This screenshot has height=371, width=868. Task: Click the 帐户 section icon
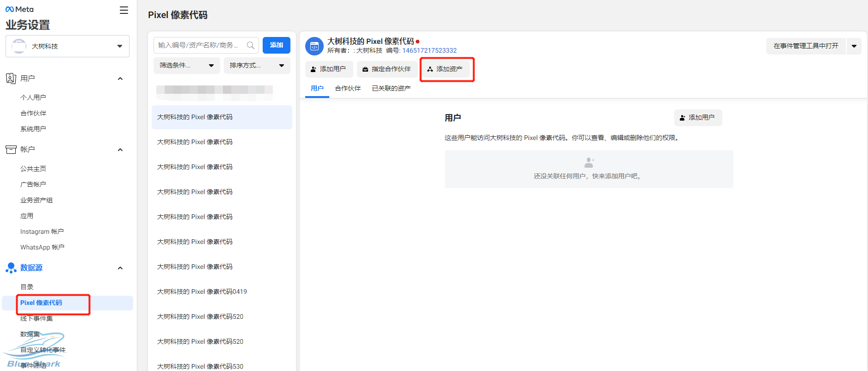[11, 150]
